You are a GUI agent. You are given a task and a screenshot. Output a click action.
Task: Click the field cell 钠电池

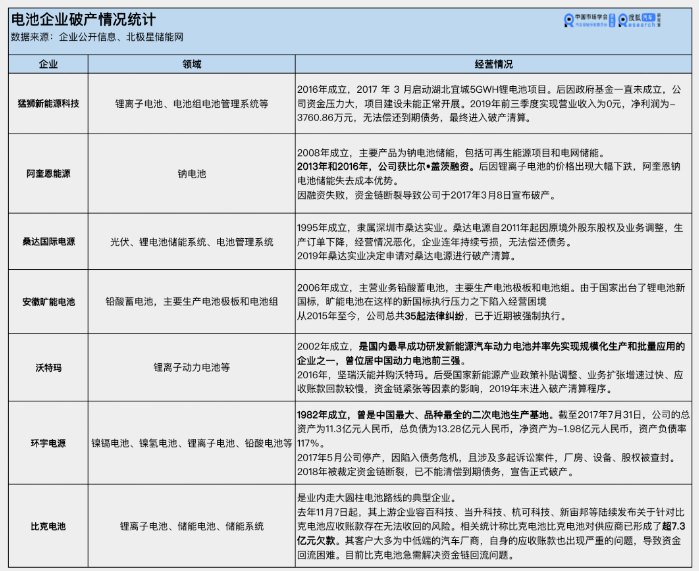coord(192,173)
